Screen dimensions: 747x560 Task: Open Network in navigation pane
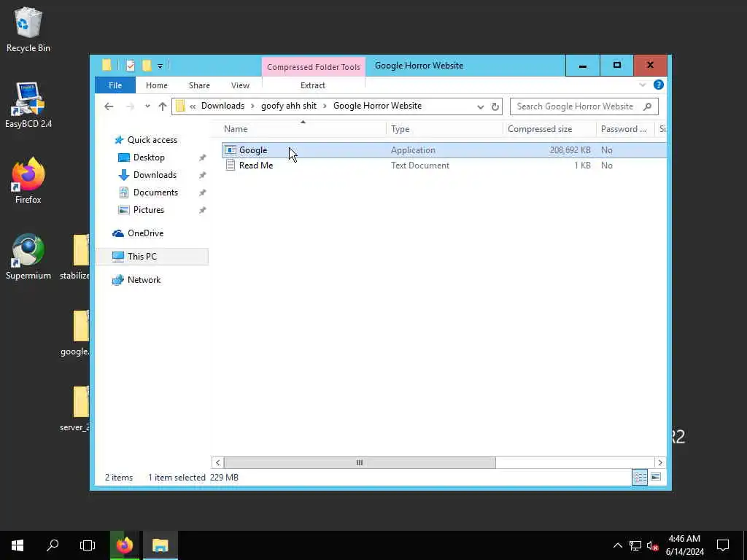click(144, 280)
